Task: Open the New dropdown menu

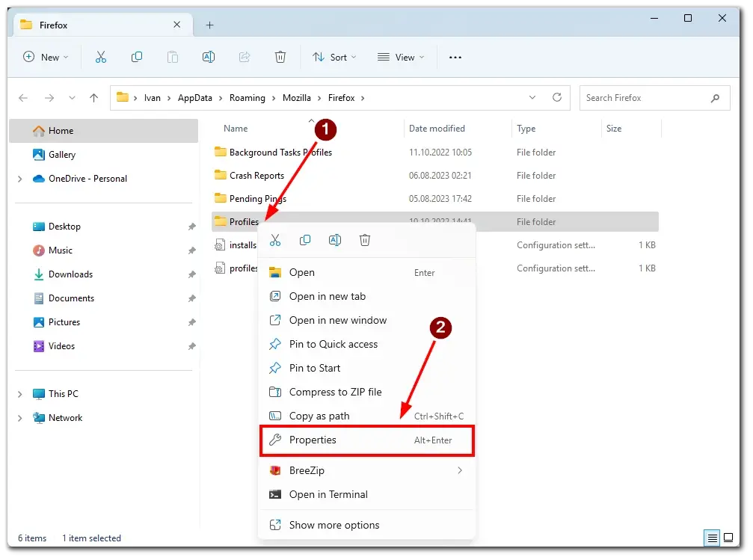Action: click(x=46, y=57)
